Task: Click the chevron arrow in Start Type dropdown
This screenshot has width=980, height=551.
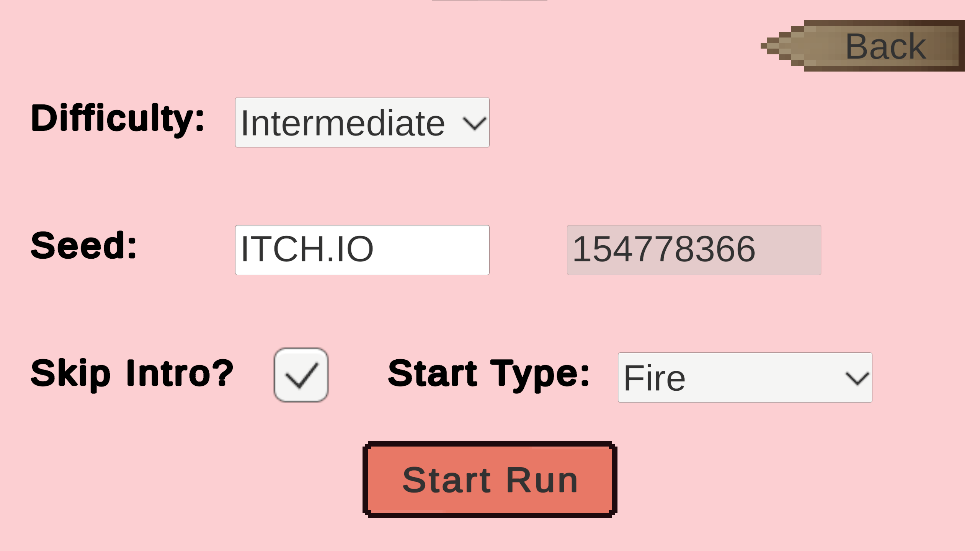Action: click(x=857, y=378)
